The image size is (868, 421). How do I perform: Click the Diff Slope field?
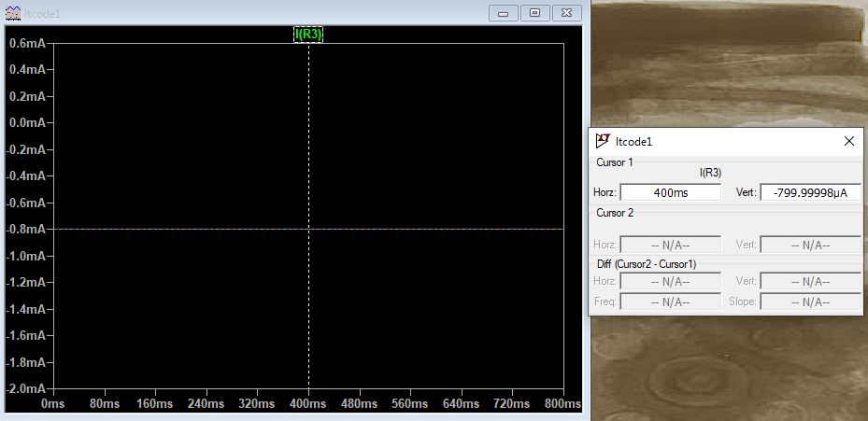(x=810, y=302)
